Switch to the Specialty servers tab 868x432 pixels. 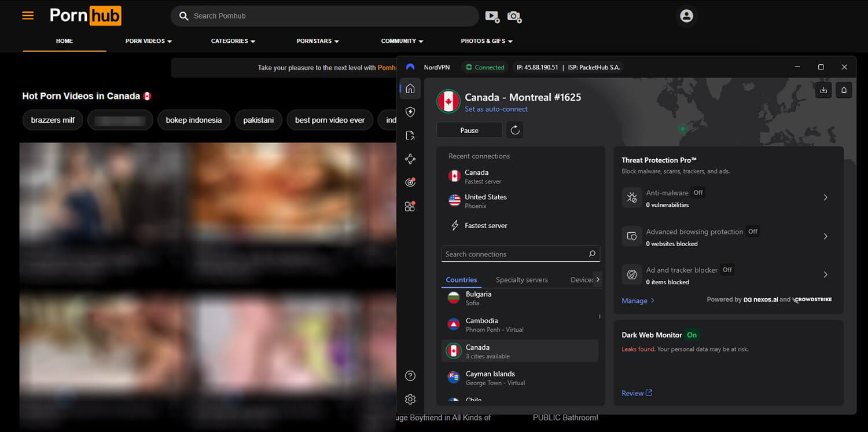[521, 280]
